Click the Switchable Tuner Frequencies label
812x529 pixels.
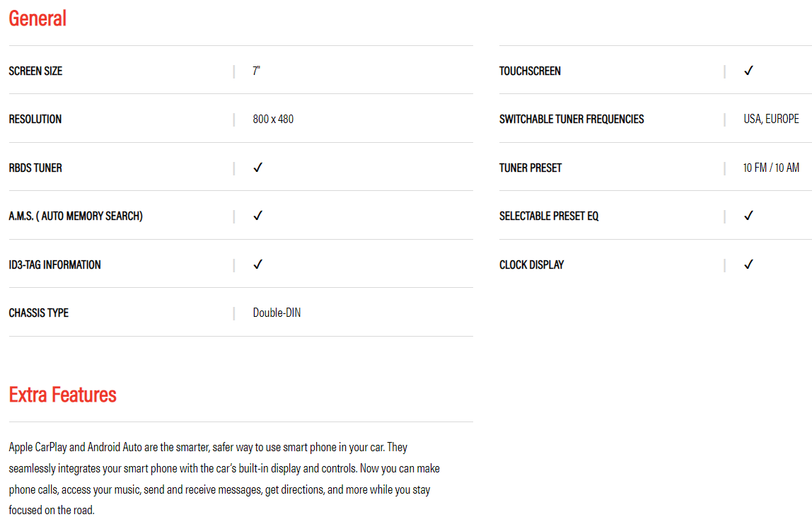(572, 119)
